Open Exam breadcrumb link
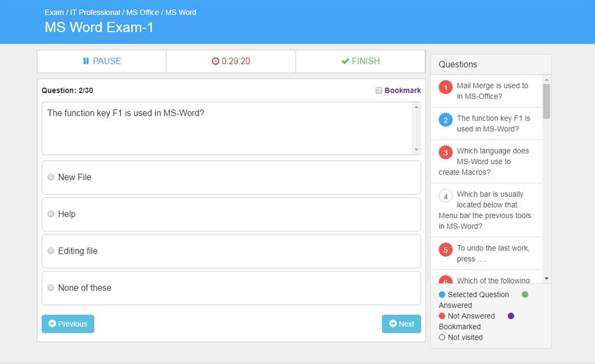 pyautogui.click(x=54, y=13)
